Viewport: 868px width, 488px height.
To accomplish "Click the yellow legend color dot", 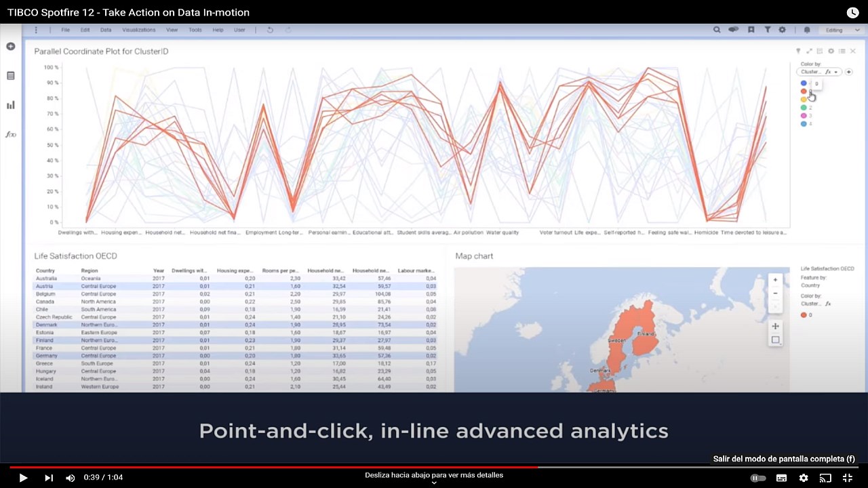I will [x=804, y=100].
